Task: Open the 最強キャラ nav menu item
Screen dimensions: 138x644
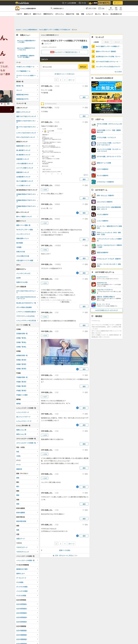Action: [x=28, y=14]
